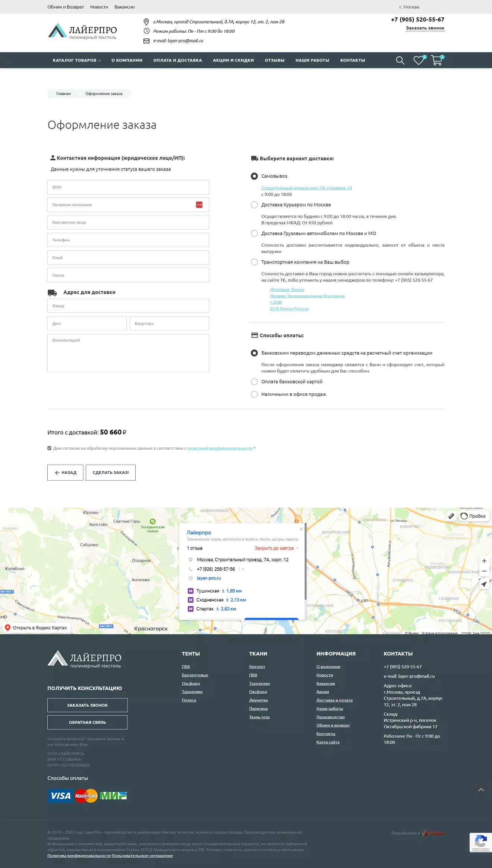This screenshot has height=868, width=492.
Task: Click Обратная связь footer button
Action: click(88, 722)
